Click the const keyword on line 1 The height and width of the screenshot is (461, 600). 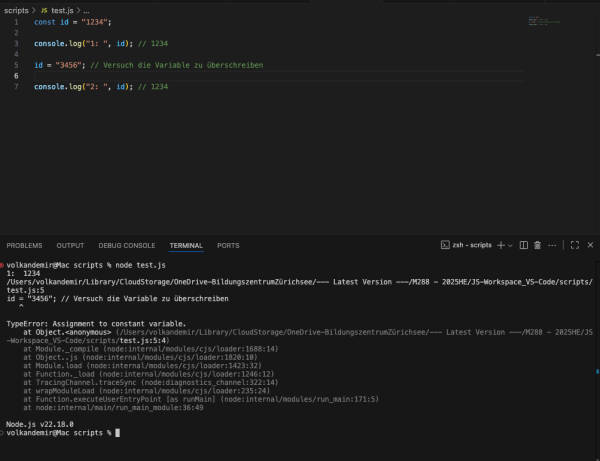click(x=45, y=22)
